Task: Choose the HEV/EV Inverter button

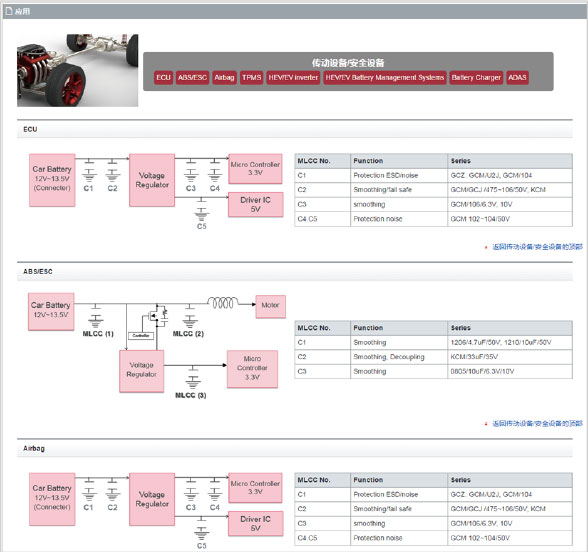Action: click(293, 78)
